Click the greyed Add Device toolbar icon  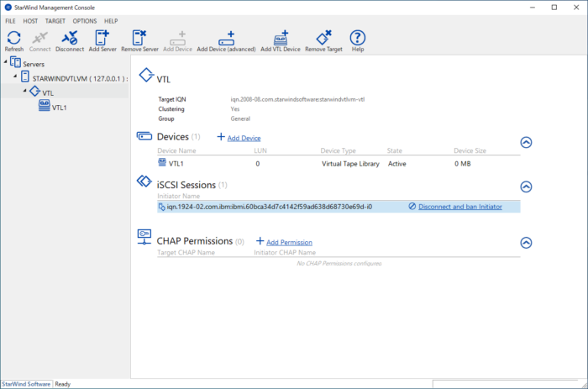click(178, 39)
